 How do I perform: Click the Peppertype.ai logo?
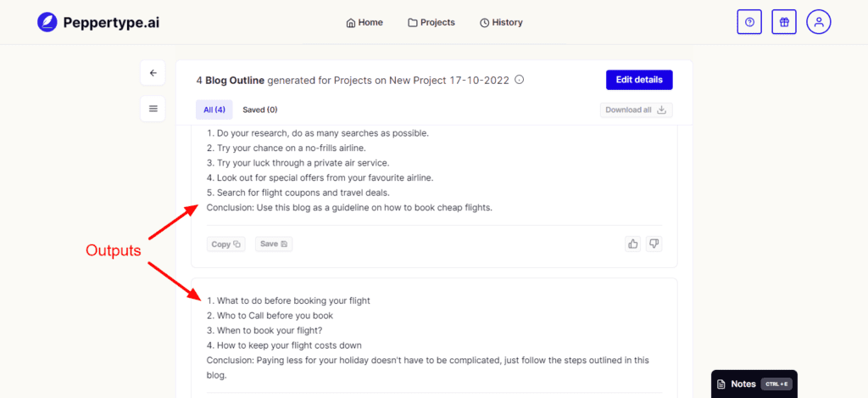[97, 22]
